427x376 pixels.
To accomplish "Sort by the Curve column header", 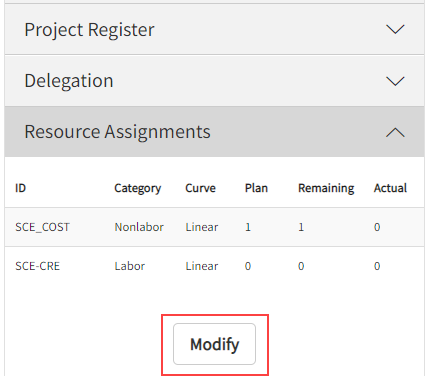I will click(x=200, y=188).
